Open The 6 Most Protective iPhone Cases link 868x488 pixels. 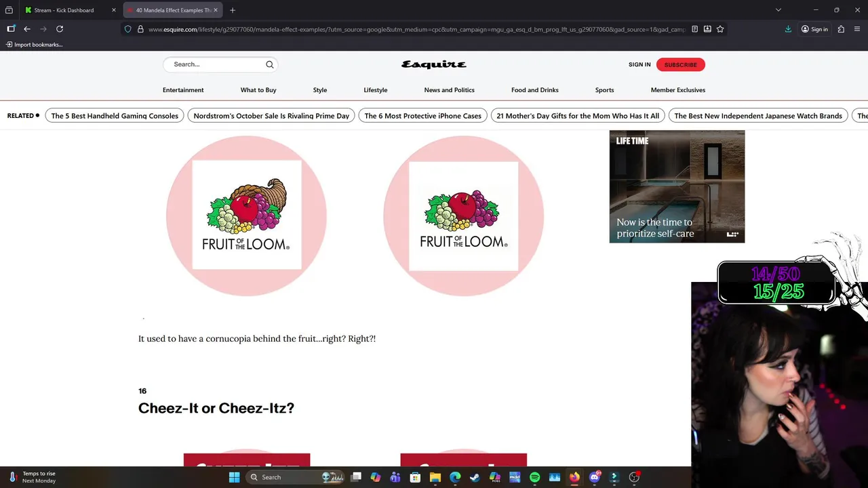[422, 116]
